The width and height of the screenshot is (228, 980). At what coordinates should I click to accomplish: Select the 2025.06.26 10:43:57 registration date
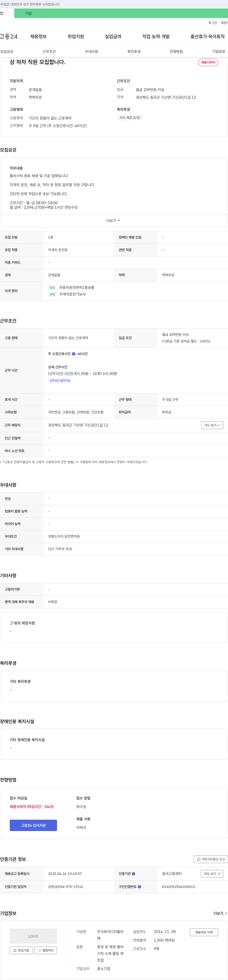[x=65, y=874]
